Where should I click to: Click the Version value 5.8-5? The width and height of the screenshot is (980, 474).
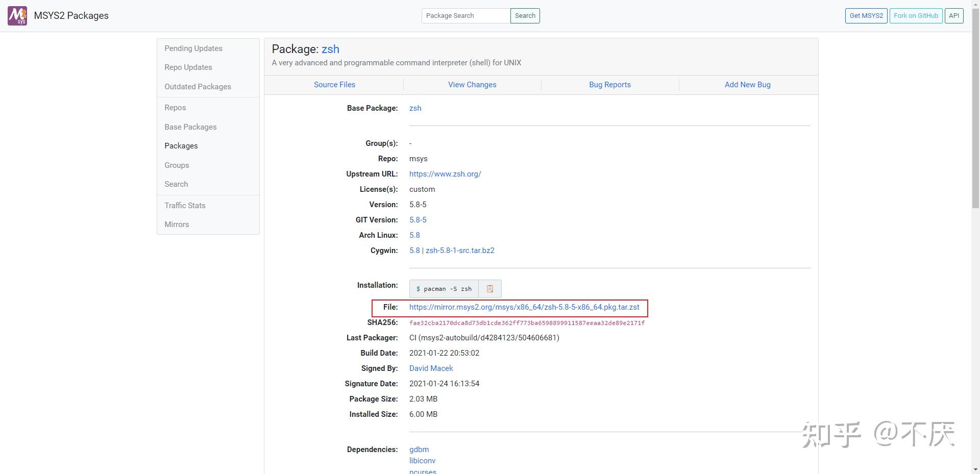pos(418,205)
